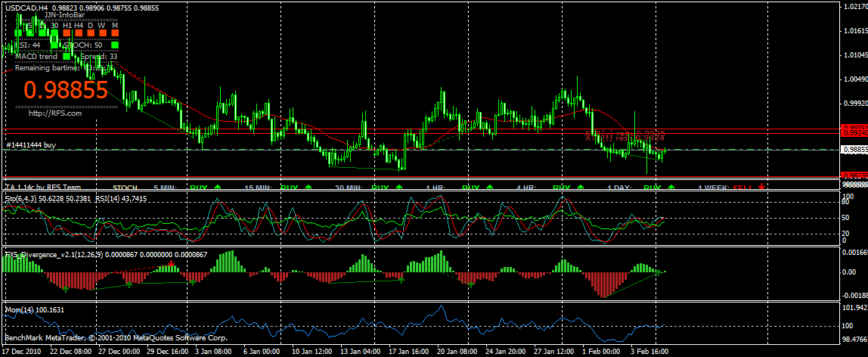Click the large orange 0.98855 price text
Viewport: 868px width, 357px height.
tap(65, 90)
